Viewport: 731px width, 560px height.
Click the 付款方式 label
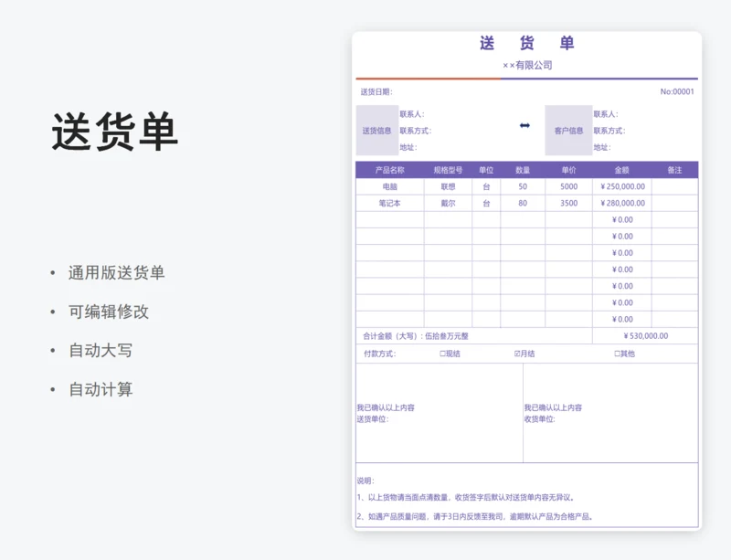tap(380, 354)
